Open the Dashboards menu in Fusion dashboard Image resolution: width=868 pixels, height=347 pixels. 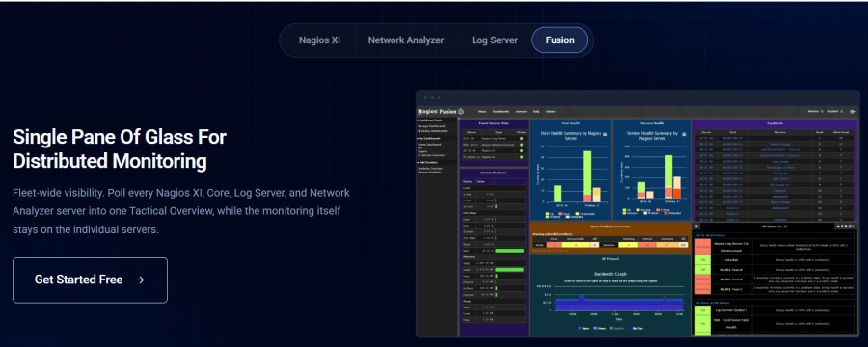click(501, 111)
